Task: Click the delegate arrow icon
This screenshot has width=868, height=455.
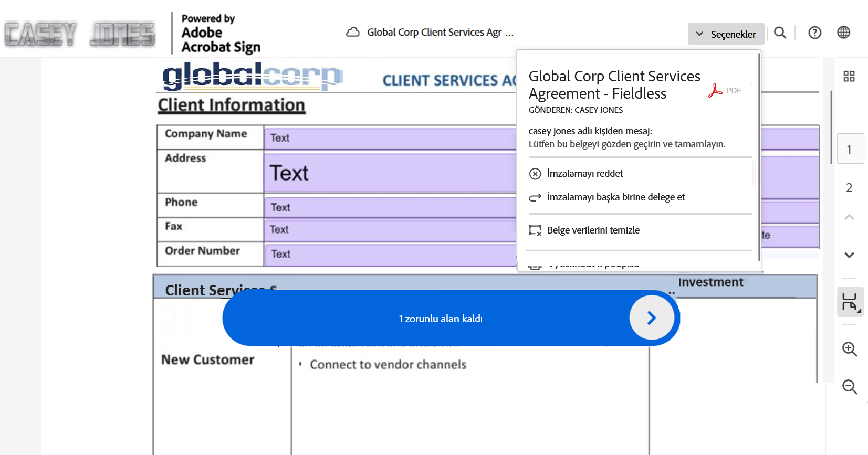Action: click(x=535, y=197)
